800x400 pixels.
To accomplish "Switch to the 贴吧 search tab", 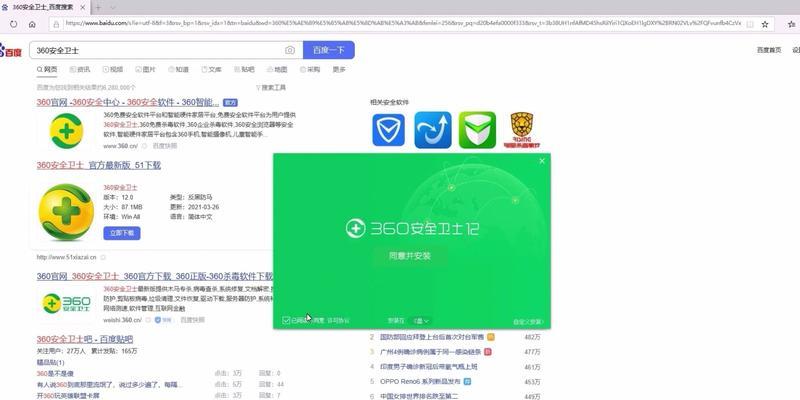I will (x=244, y=69).
